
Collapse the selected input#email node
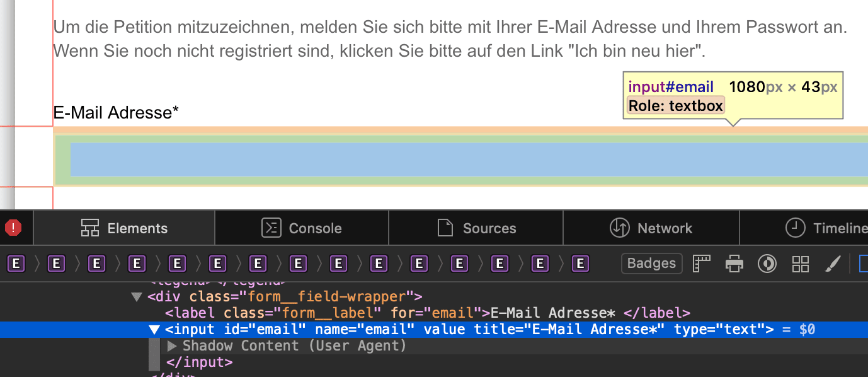pyautogui.click(x=154, y=329)
